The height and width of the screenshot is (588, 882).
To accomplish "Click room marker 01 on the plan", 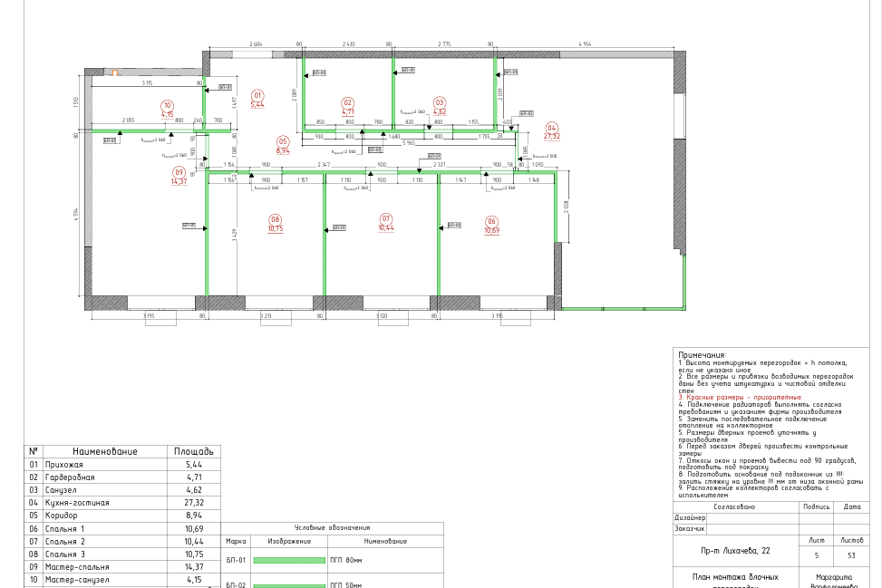I will tap(257, 95).
